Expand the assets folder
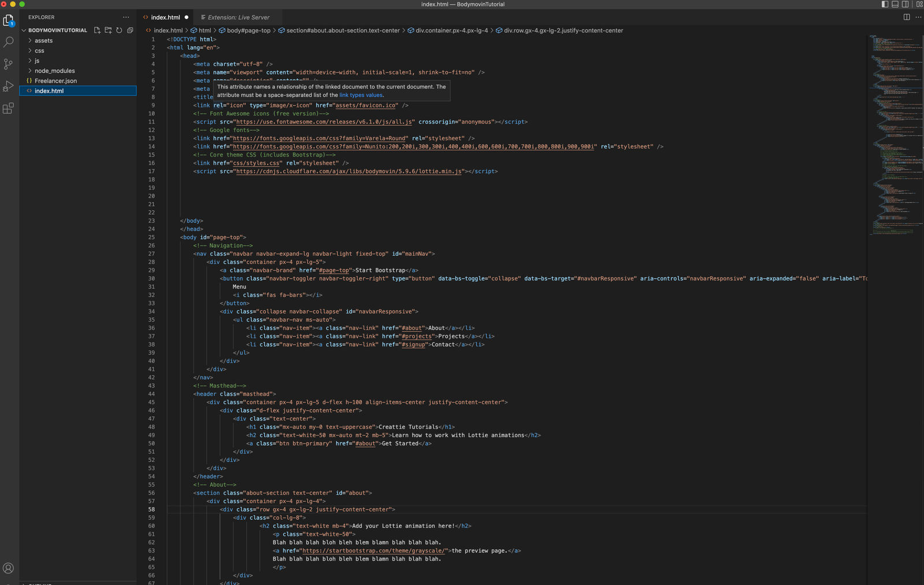 (43, 40)
